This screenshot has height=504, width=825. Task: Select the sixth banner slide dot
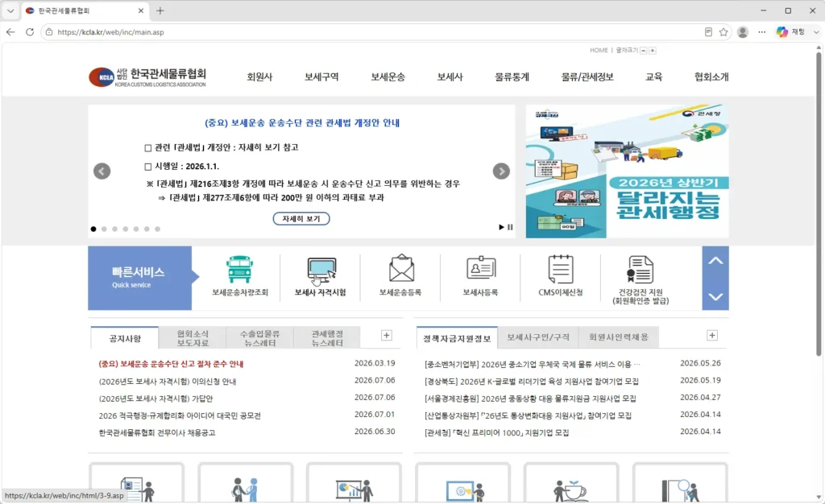(147, 229)
